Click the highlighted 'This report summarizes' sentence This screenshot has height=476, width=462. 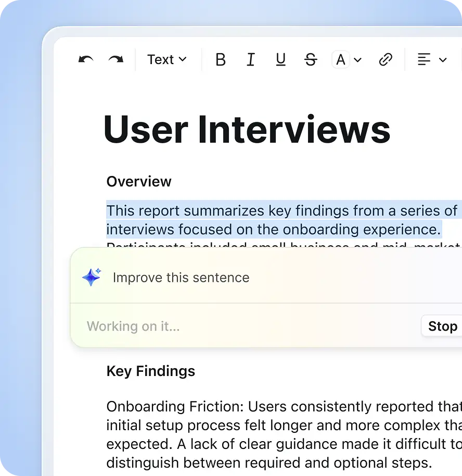tap(274, 220)
